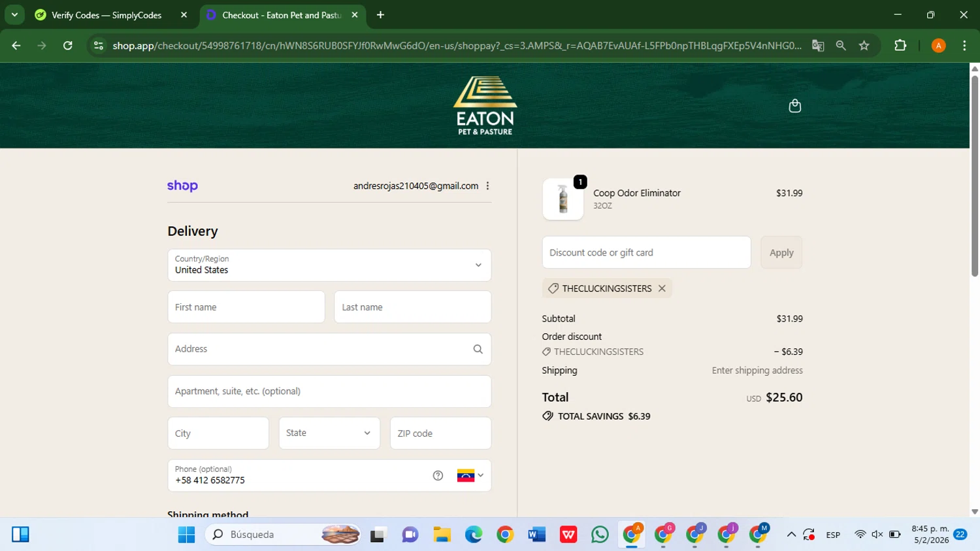Focus the Discount code or gift card field
Image resolution: width=980 pixels, height=551 pixels.
[646, 252]
